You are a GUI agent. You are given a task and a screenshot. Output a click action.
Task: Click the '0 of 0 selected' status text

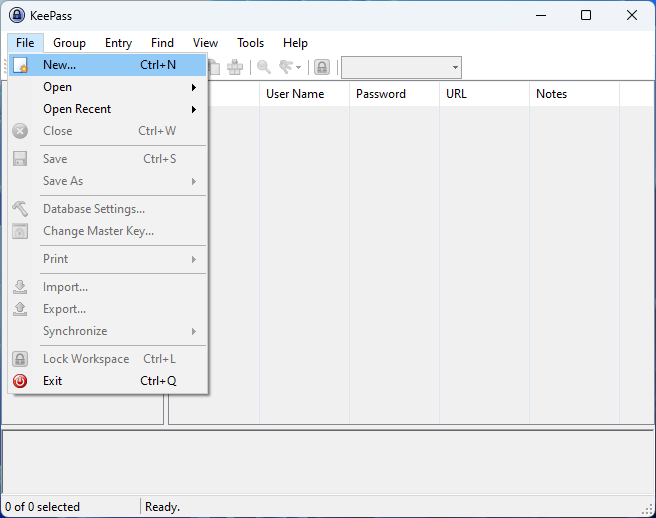pos(42,507)
